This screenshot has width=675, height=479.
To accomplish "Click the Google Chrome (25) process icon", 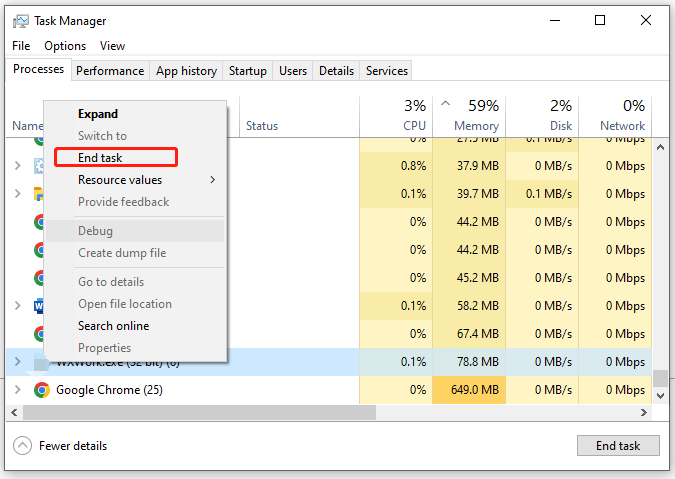I will (x=42, y=390).
